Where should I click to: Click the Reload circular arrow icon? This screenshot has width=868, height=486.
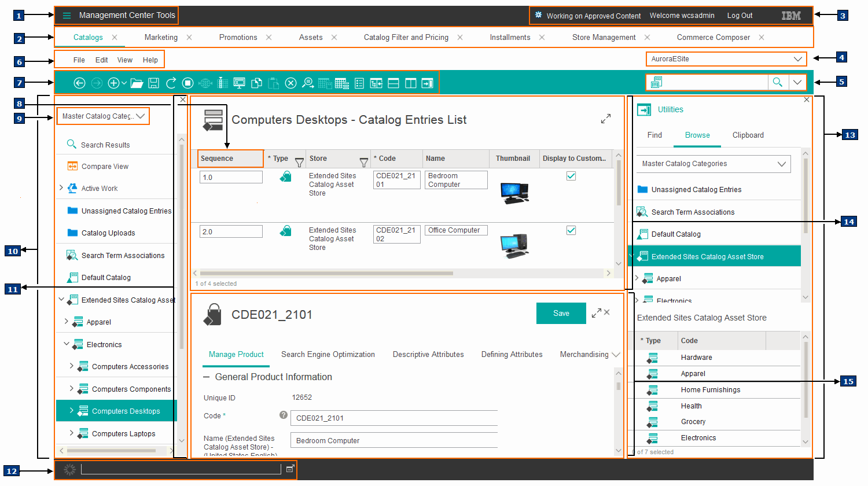171,83
